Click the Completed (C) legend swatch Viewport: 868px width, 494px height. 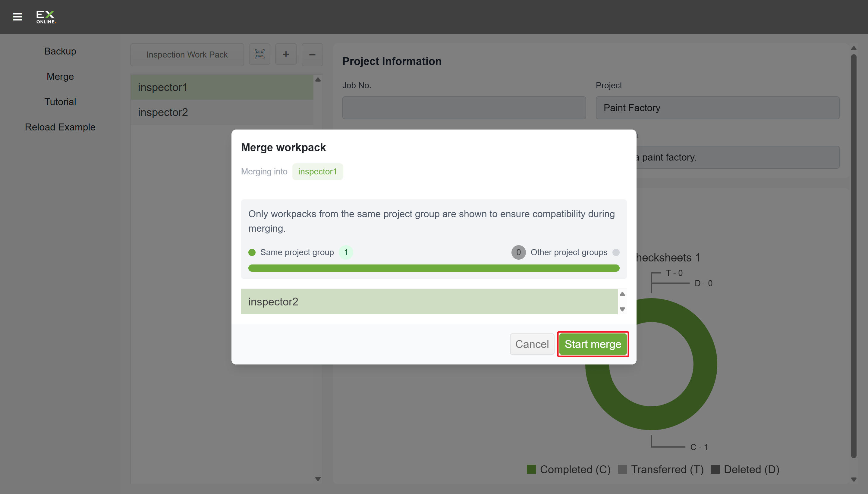tap(531, 469)
